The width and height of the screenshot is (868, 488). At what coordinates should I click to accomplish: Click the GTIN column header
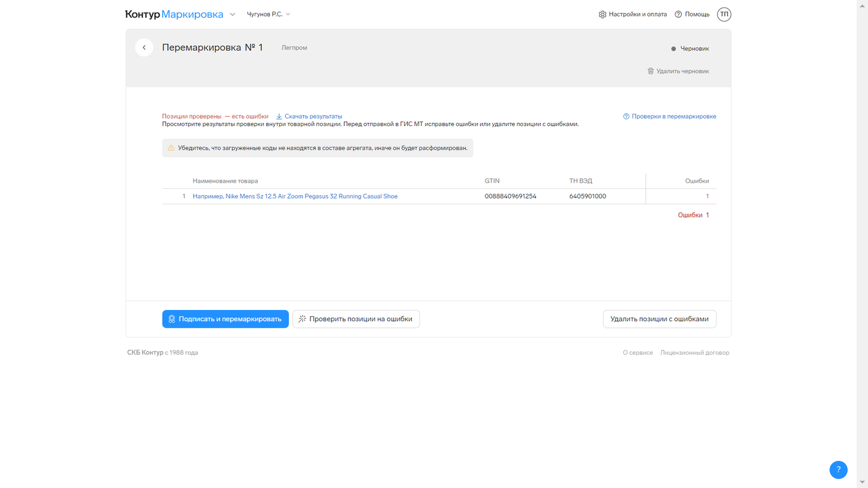point(492,181)
